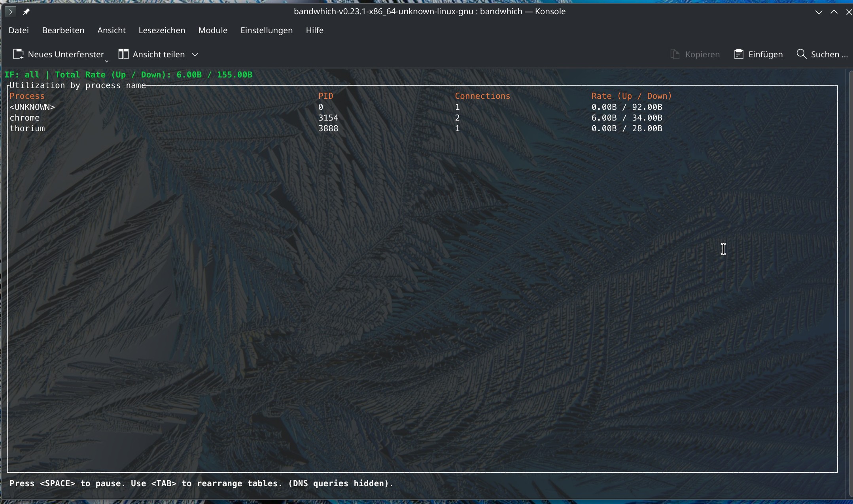The width and height of the screenshot is (853, 504).
Task: Open the Datei menu
Action: (19, 30)
